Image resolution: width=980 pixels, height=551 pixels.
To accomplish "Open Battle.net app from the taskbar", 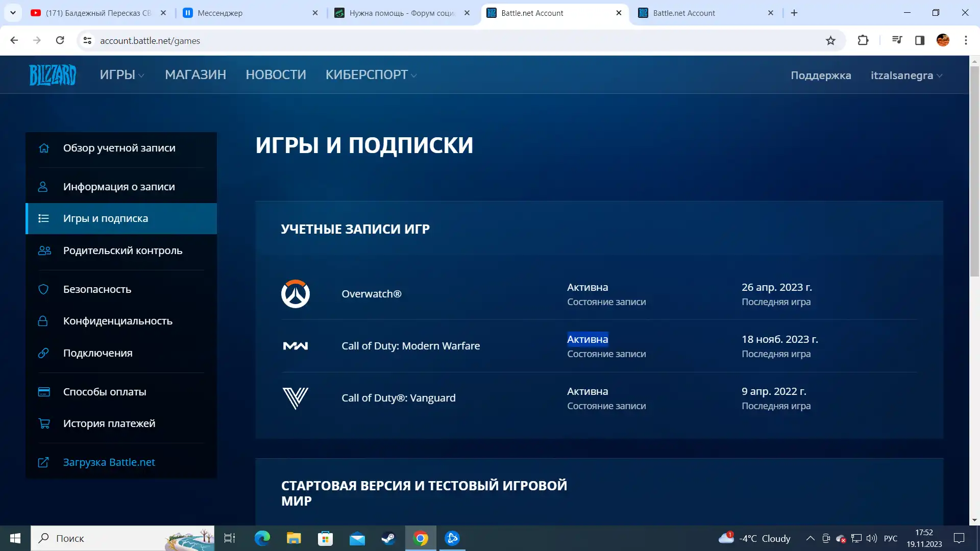I will coord(452,538).
